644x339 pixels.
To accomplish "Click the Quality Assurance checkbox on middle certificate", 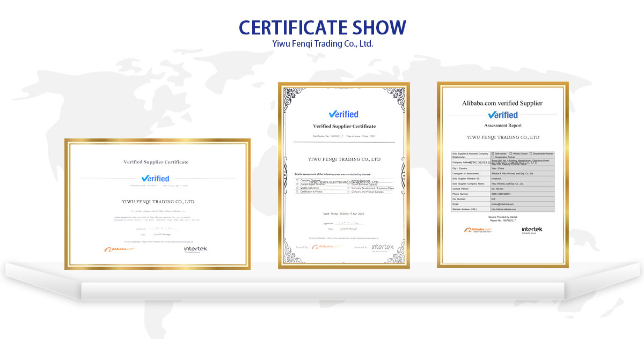I will (x=297, y=188).
